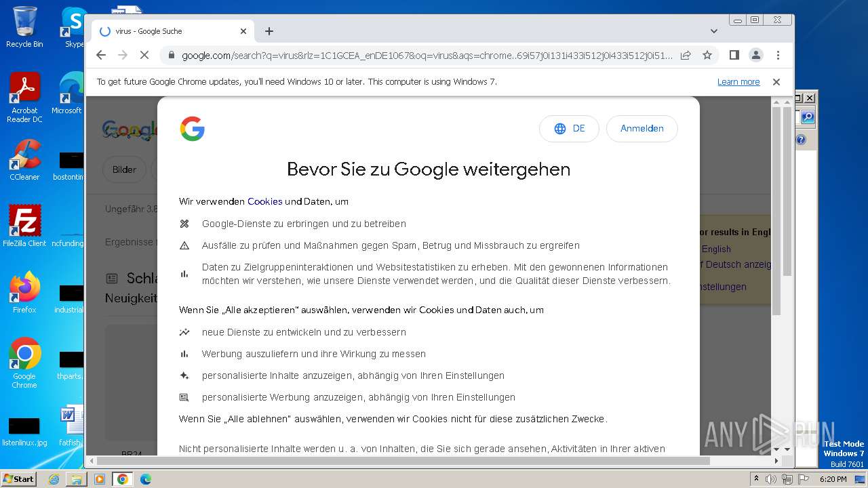This screenshot has height=488, width=868.
Task: Open the Google Chrome desktop icon
Action: point(24,363)
